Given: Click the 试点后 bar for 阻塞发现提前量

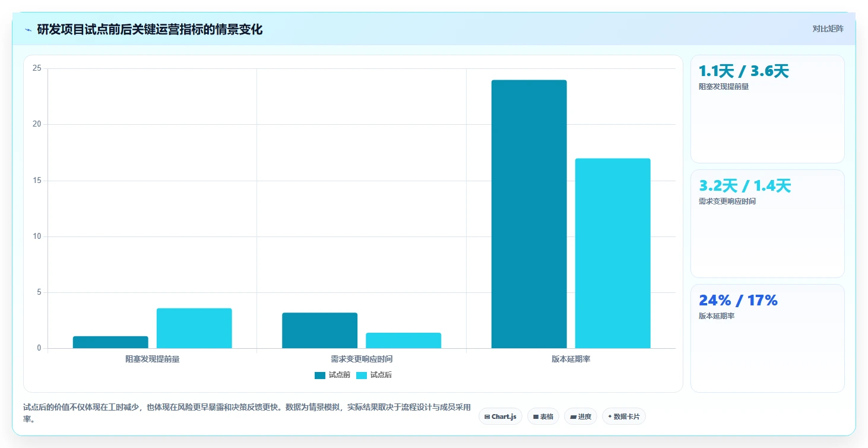Looking at the screenshot, I should pos(194,329).
